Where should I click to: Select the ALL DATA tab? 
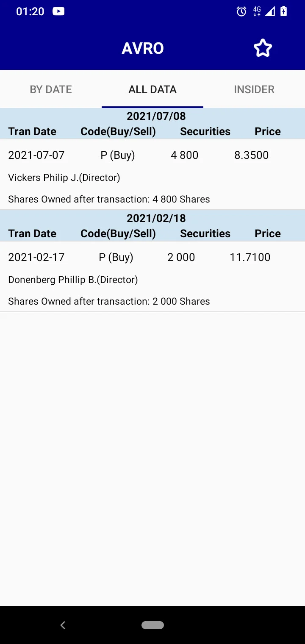[x=152, y=89]
